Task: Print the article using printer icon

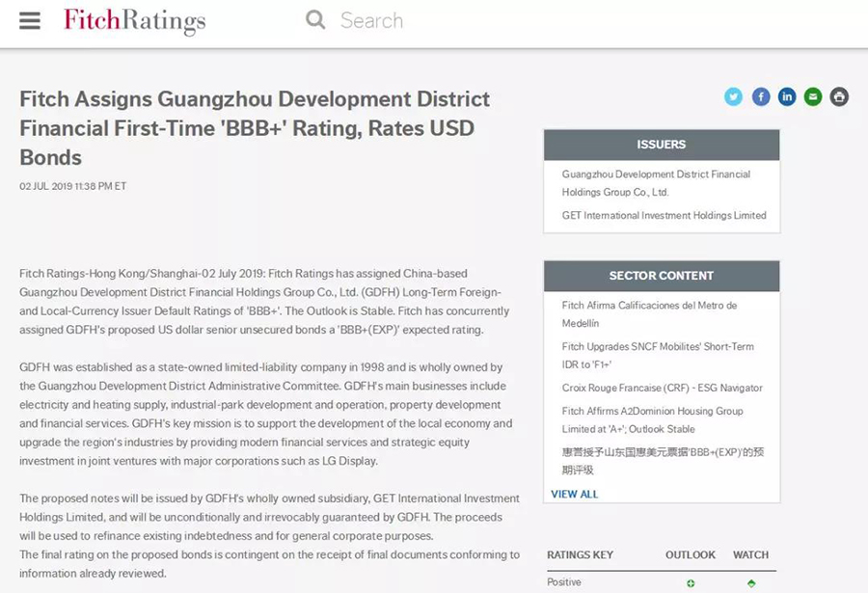Action: coord(839,96)
